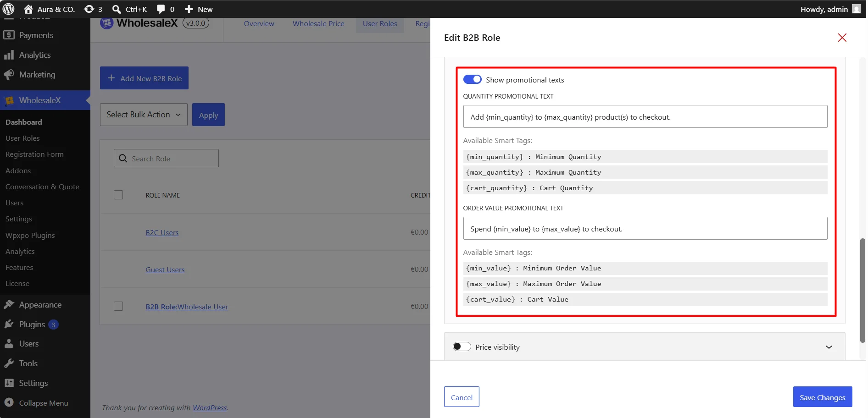
Task: Click Howdy, admin account menu
Action: tap(830, 9)
